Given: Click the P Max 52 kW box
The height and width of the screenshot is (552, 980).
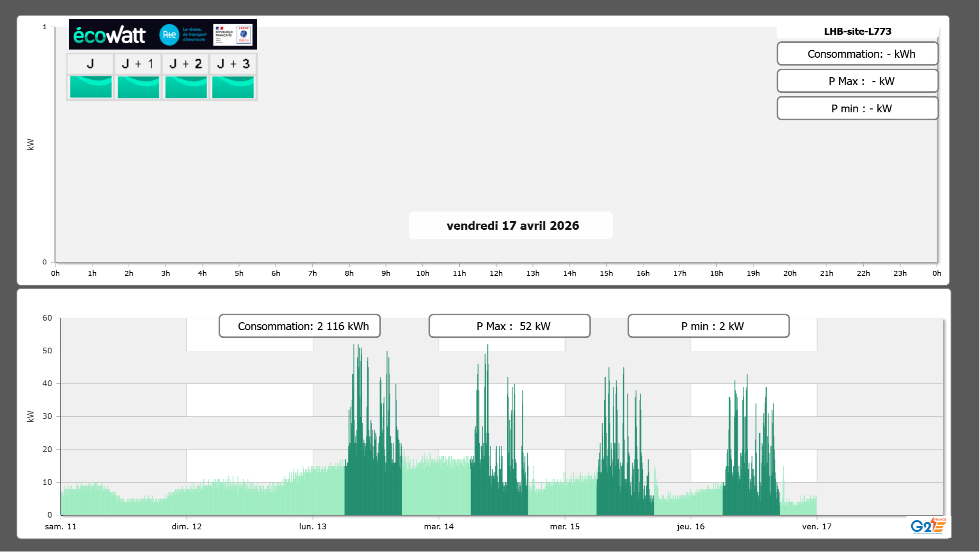Looking at the screenshot, I should (x=509, y=326).
